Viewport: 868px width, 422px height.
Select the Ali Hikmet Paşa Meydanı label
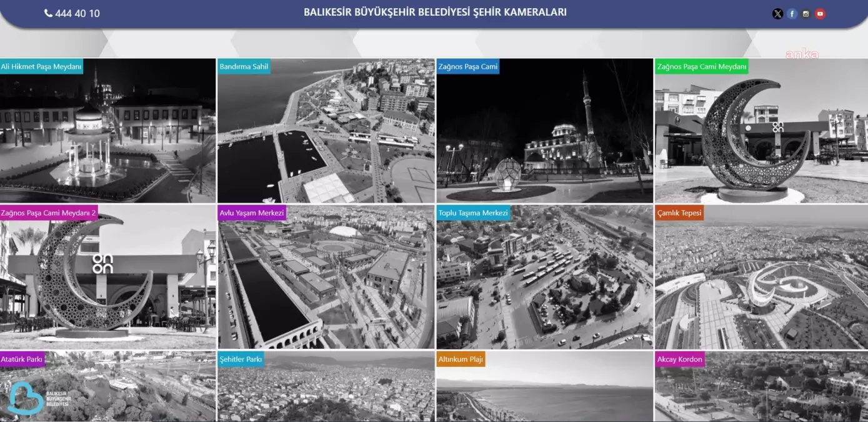click(42, 66)
